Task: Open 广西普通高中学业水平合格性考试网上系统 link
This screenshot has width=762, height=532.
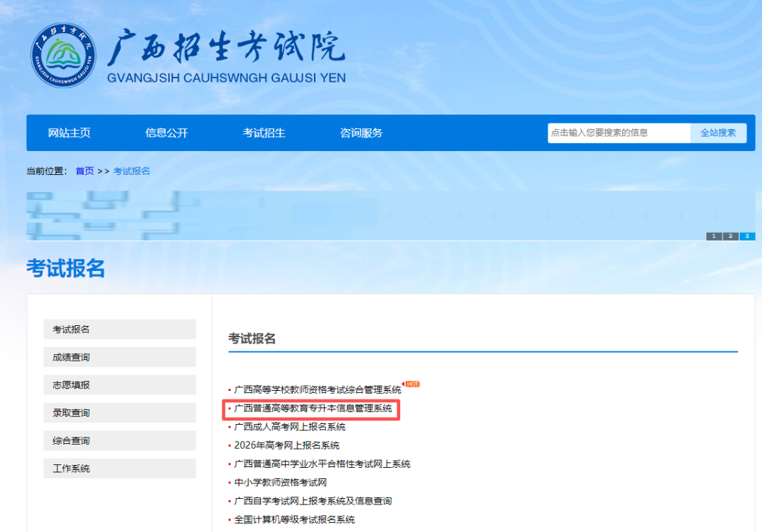Action: pos(322,464)
